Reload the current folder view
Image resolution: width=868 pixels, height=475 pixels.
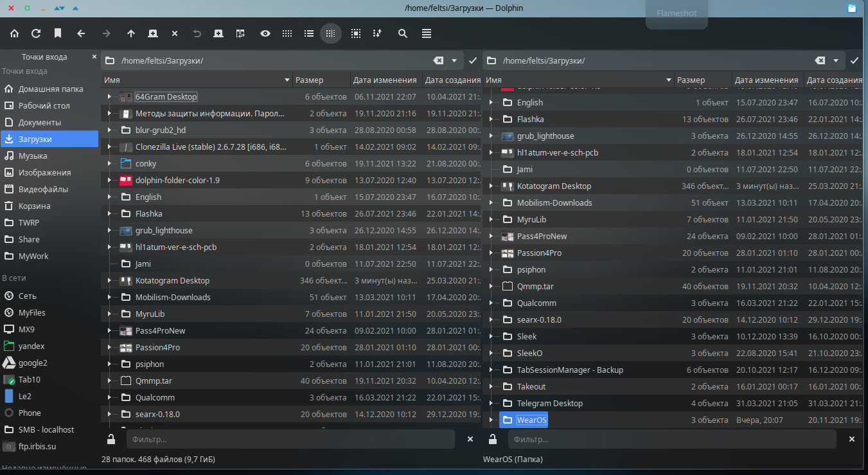36,33
